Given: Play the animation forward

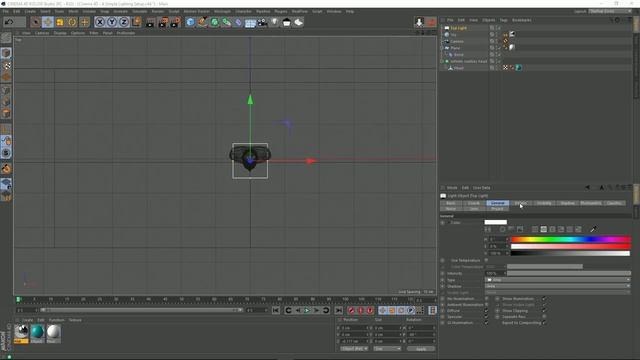Looking at the screenshot, I should [307, 311].
